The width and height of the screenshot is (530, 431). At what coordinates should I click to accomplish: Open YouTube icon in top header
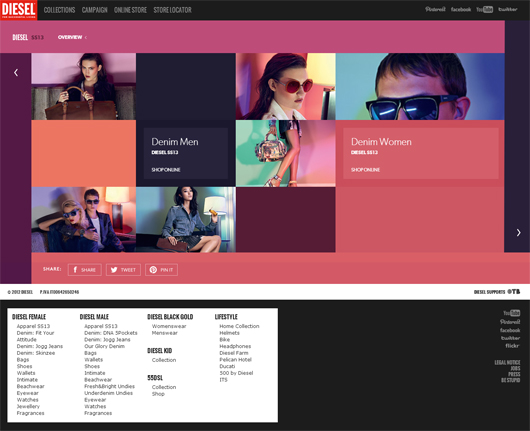(x=484, y=9)
